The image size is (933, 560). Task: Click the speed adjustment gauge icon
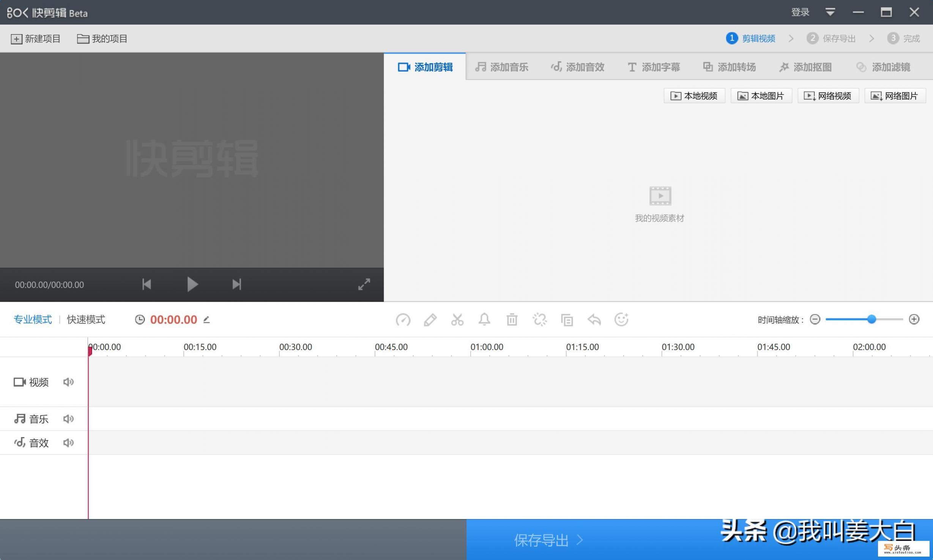click(403, 320)
